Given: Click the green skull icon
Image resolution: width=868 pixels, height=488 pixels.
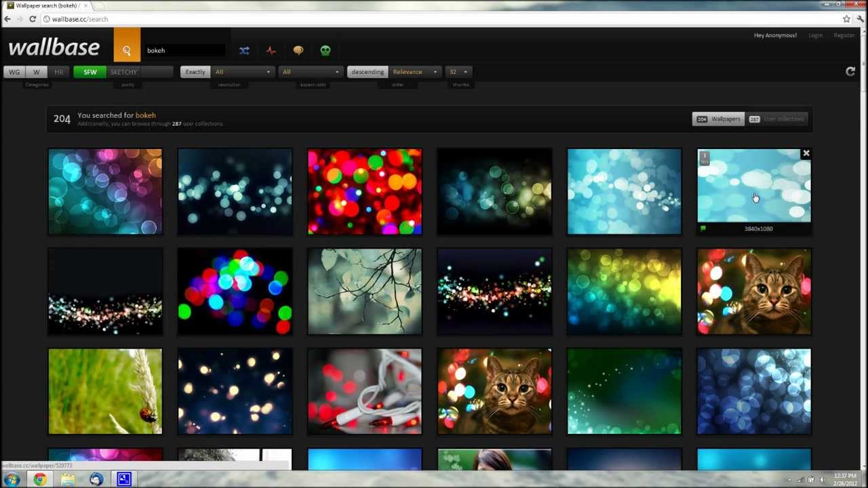Looking at the screenshot, I should click(325, 50).
